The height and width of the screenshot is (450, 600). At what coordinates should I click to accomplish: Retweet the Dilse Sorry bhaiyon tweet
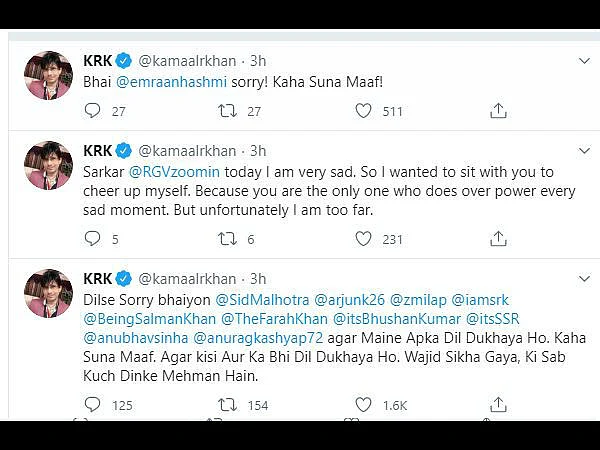[227, 405]
